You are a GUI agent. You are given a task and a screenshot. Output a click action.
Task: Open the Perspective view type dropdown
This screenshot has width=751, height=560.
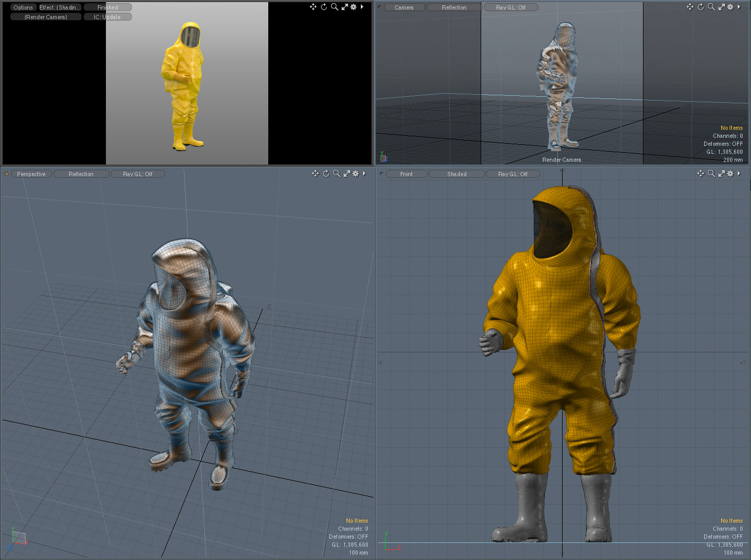pos(31,174)
